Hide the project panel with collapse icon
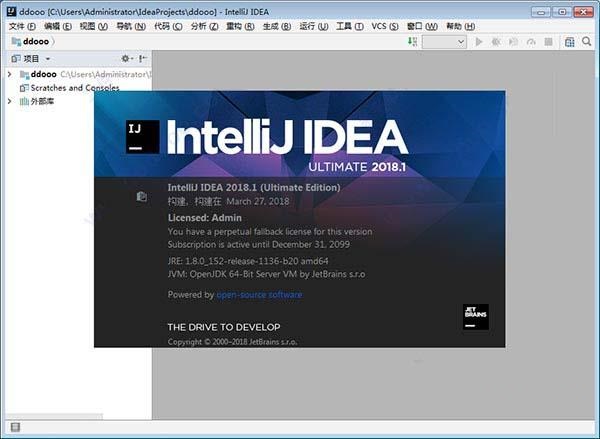The height and width of the screenshot is (439, 600). (142, 59)
